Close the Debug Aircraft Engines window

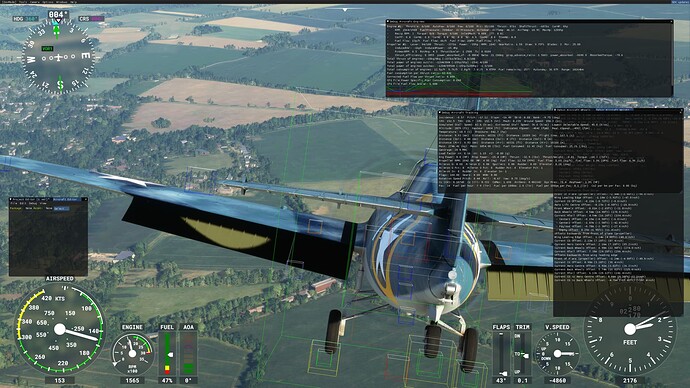pyautogui.click(x=671, y=21)
